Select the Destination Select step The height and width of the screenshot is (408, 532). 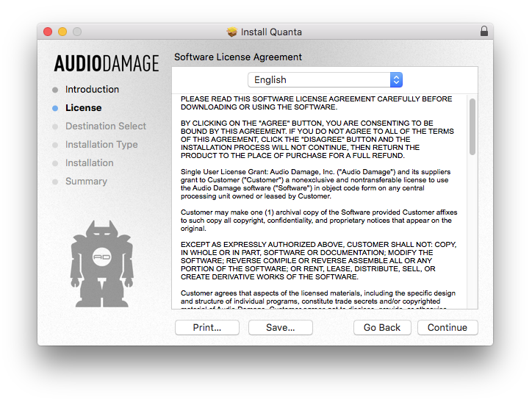106,126
